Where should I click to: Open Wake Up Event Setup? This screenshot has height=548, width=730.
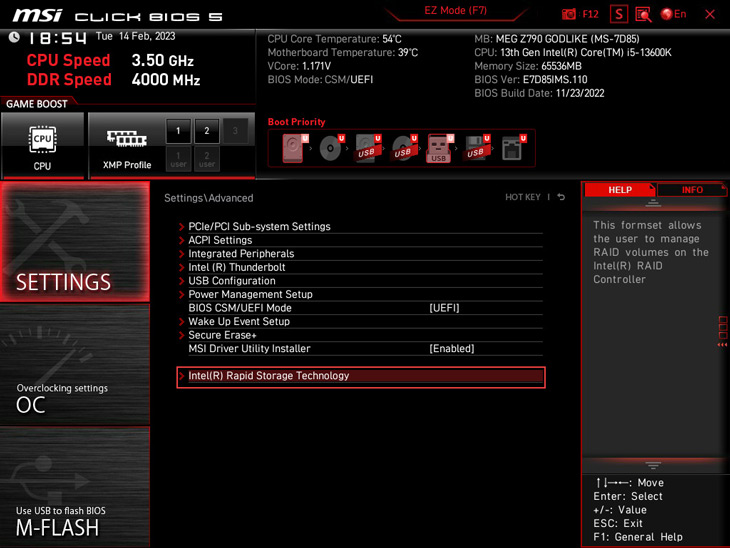click(360, 321)
